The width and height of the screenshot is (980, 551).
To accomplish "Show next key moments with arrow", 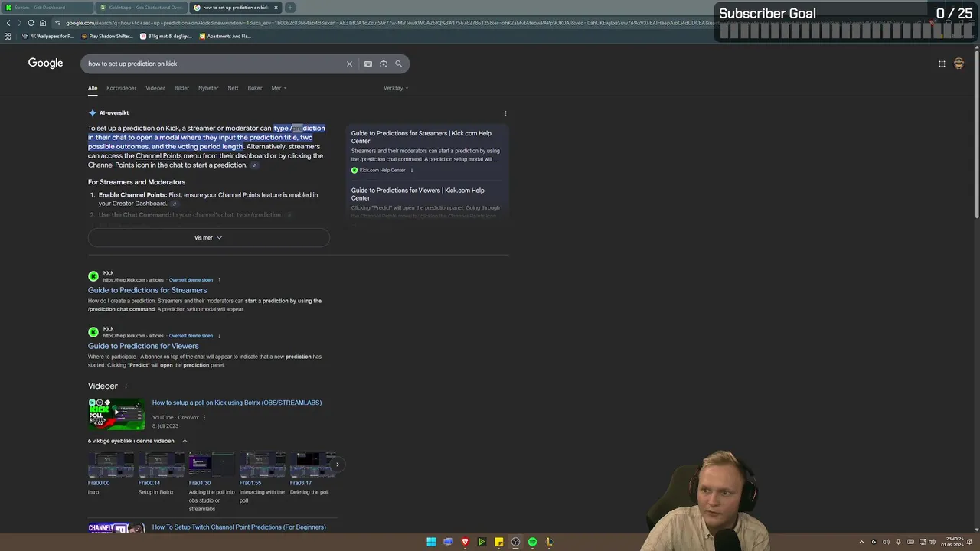I will pos(337,465).
